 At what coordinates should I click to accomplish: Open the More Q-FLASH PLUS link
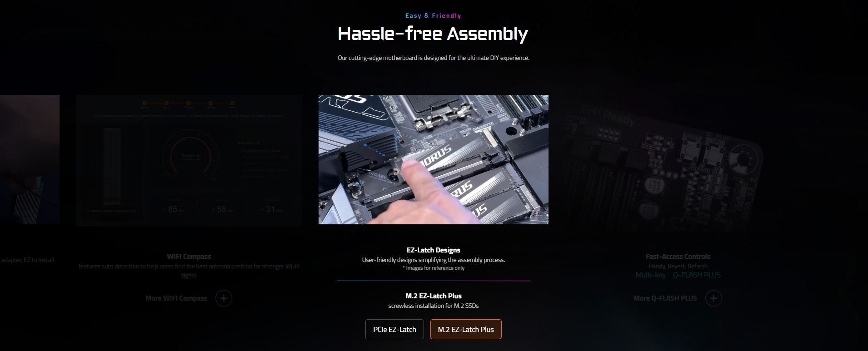[x=665, y=298]
